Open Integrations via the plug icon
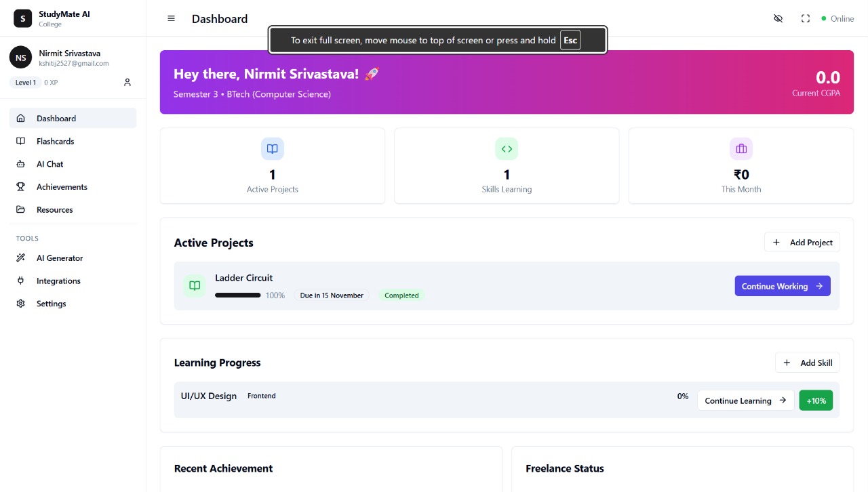Image resolution: width=868 pixels, height=492 pixels. 21,281
